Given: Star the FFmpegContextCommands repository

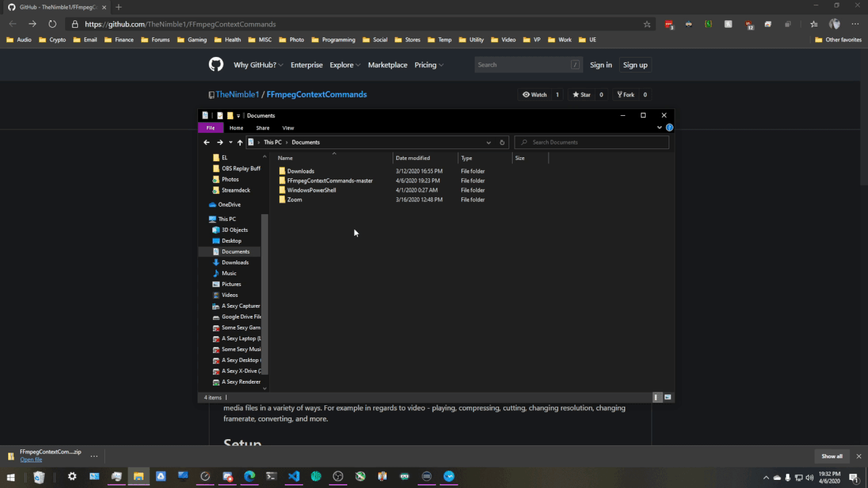Looking at the screenshot, I should tap(582, 95).
